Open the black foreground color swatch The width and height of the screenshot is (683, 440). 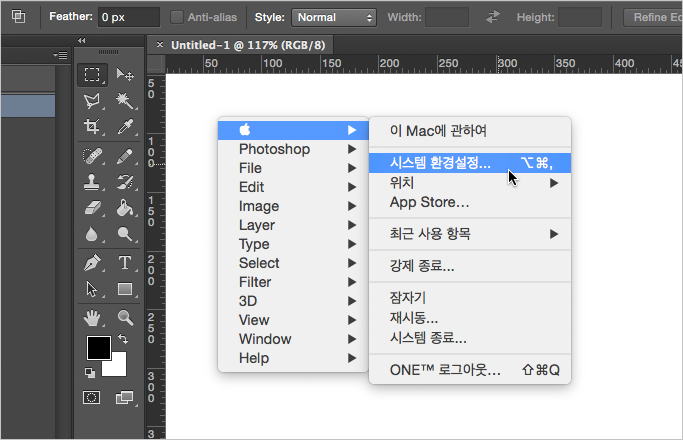point(98,348)
